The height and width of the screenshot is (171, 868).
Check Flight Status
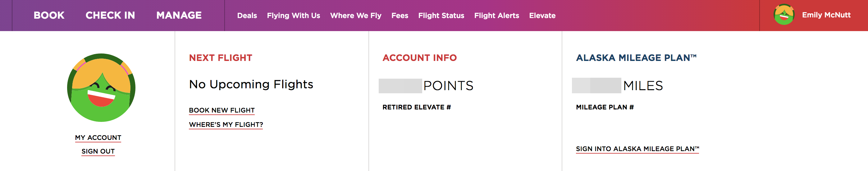tap(441, 16)
